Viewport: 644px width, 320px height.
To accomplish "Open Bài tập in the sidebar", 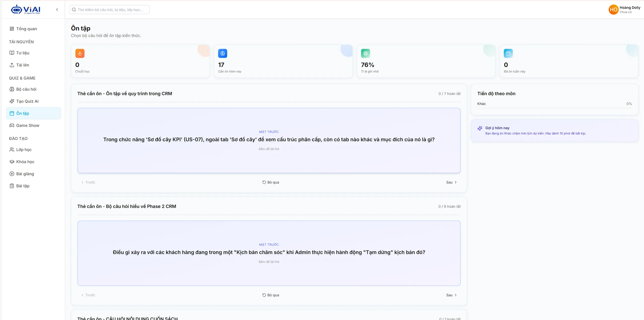I will click(x=33, y=186).
